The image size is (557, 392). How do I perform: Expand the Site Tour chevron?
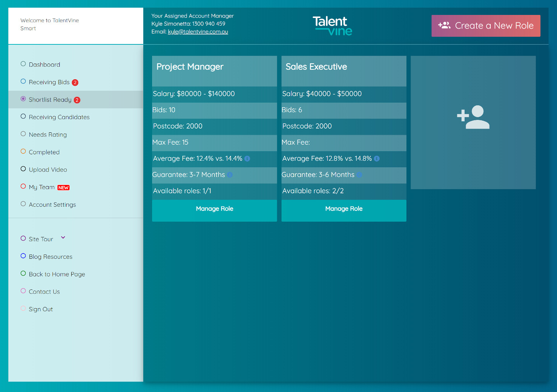[63, 238]
